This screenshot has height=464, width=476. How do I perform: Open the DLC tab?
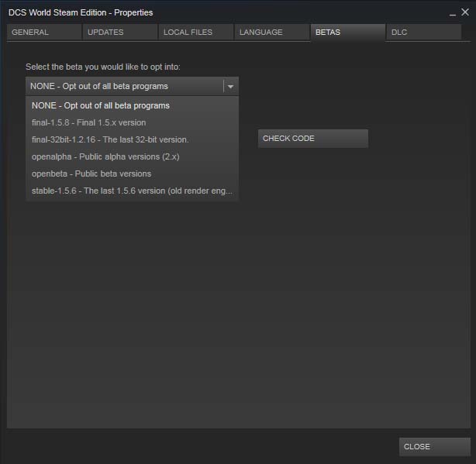tap(424, 32)
